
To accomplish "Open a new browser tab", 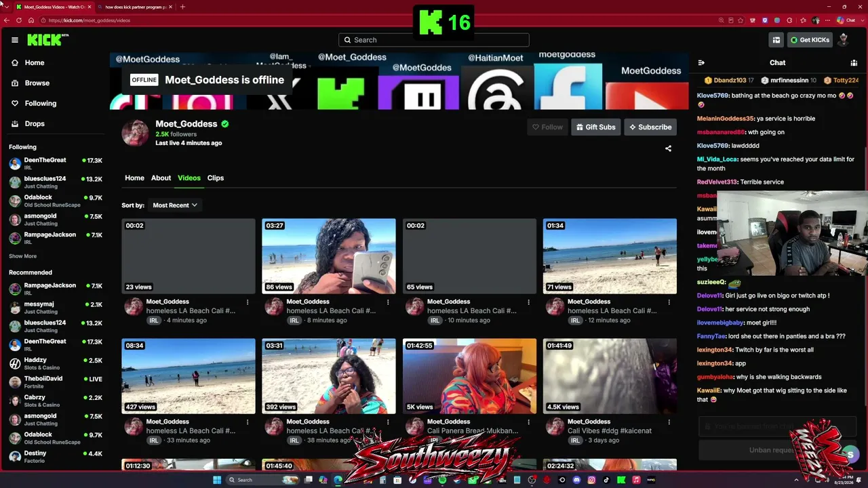I will [182, 7].
